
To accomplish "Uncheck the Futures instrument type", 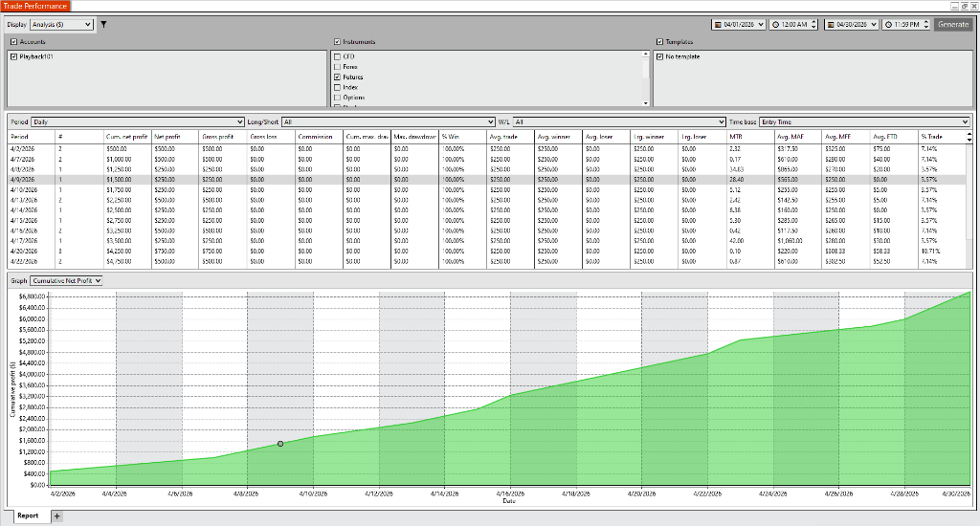I will pyautogui.click(x=338, y=77).
